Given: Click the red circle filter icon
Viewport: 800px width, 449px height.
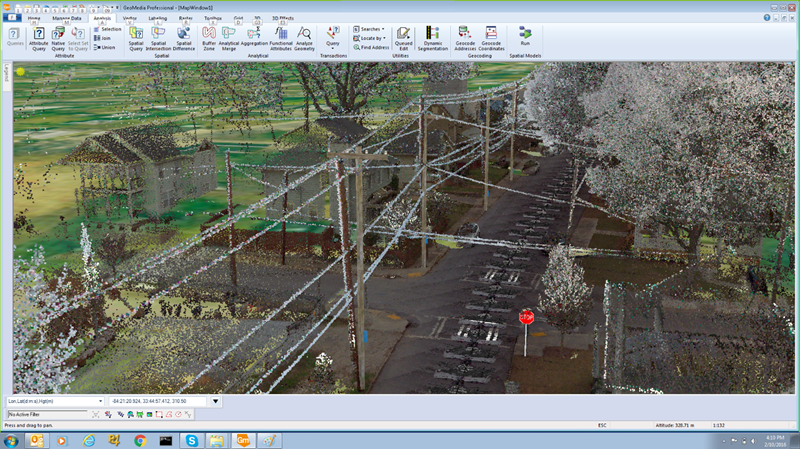Looking at the screenshot, I should point(179,414).
